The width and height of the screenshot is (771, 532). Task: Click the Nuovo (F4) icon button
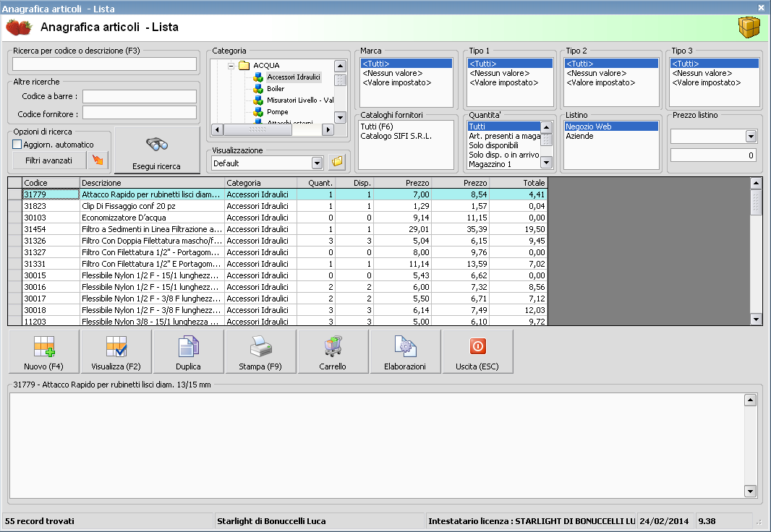point(43,352)
